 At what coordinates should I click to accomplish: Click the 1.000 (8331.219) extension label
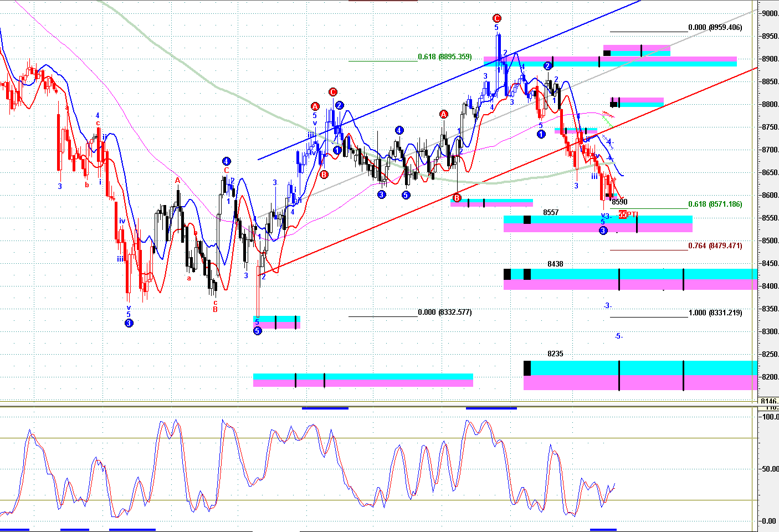(x=715, y=313)
